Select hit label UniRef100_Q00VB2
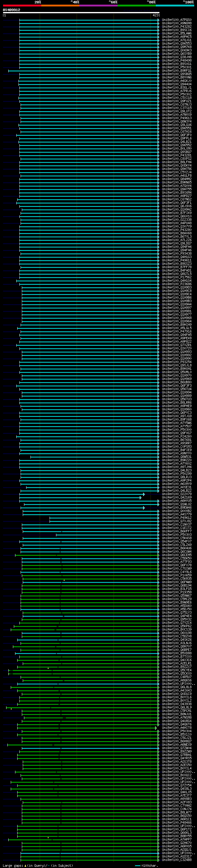The image size is (197, 868). pos(177,511)
